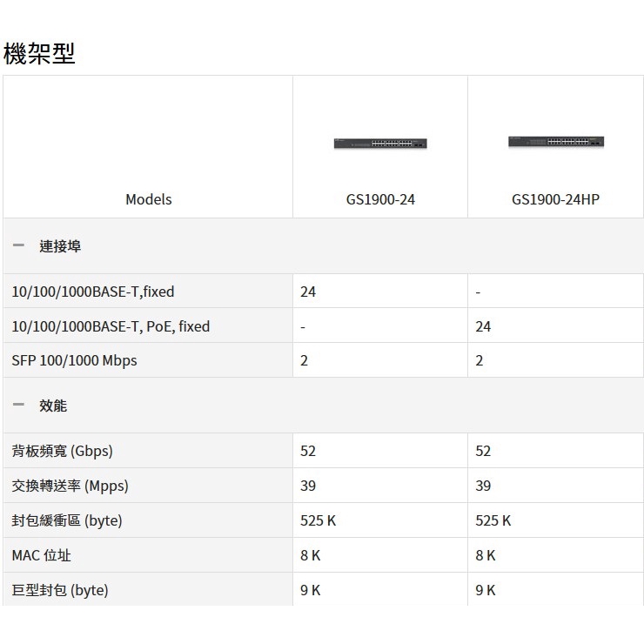Select the GS1900-24HP model name

555,199
